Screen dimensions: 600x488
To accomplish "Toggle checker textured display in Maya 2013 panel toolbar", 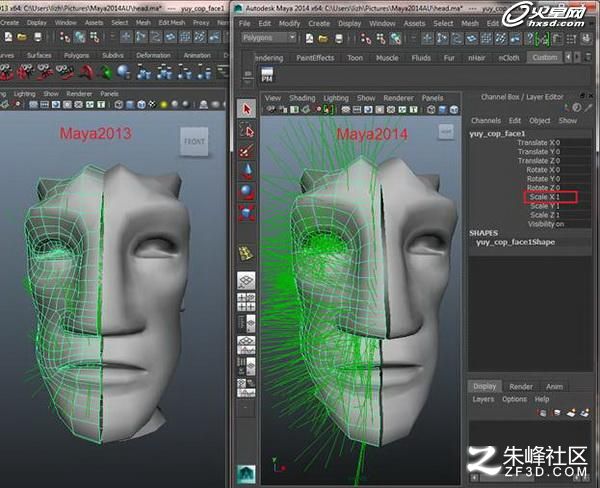I will point(152,104).
